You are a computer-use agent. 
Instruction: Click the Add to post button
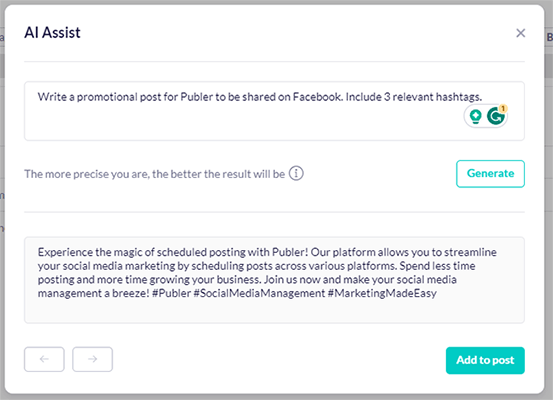point(485,360)
